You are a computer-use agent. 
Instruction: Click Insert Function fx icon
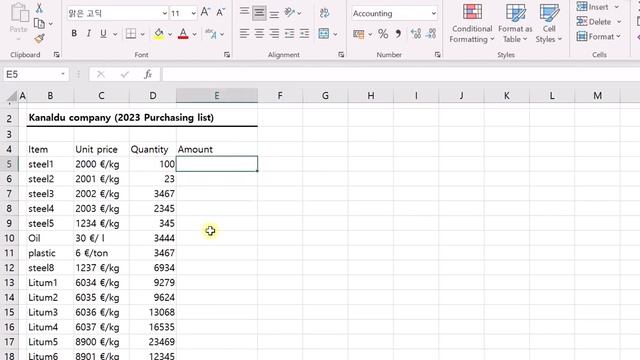(148, 74)
